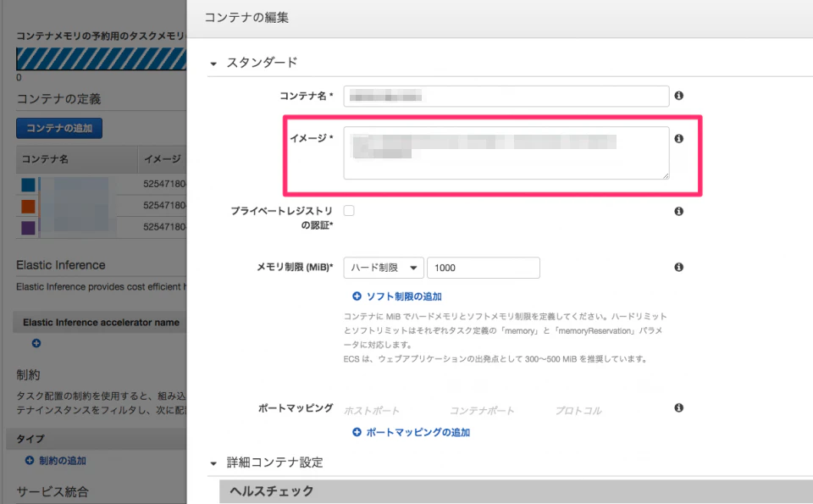Open the ハード制限 dropdown
Viewport: 813px width, 504px height.
coord(382,267)
